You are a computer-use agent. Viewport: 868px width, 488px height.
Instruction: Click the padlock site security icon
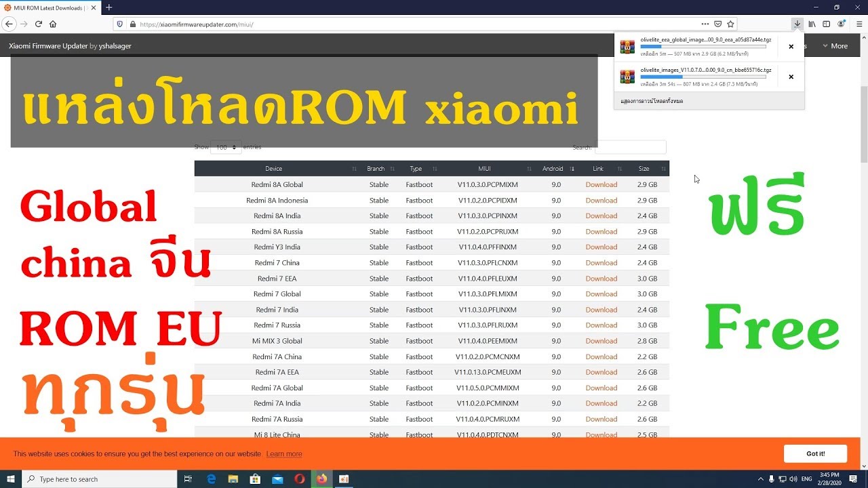[x=132, y=24]
